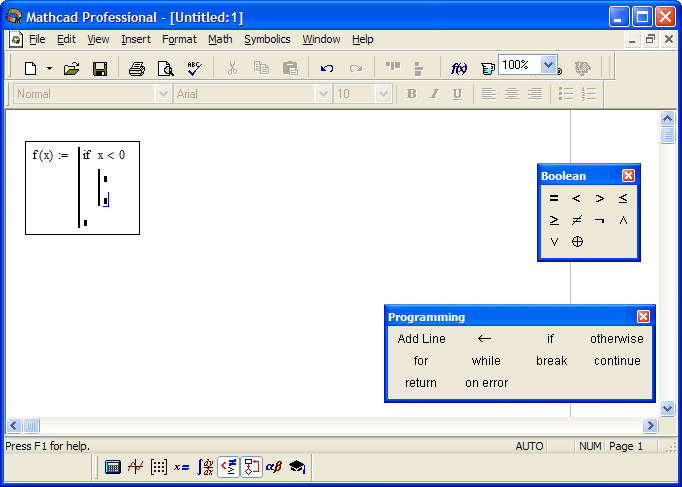Open the zoom 100% dropdown
This screenshot has height=487, width=682.
pos(548,65)
